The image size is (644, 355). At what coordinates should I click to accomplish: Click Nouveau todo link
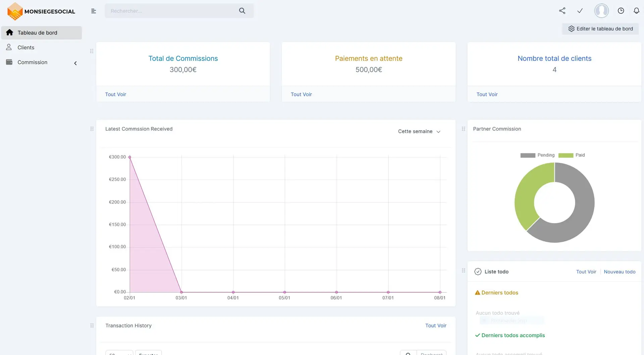coord(620,272)
